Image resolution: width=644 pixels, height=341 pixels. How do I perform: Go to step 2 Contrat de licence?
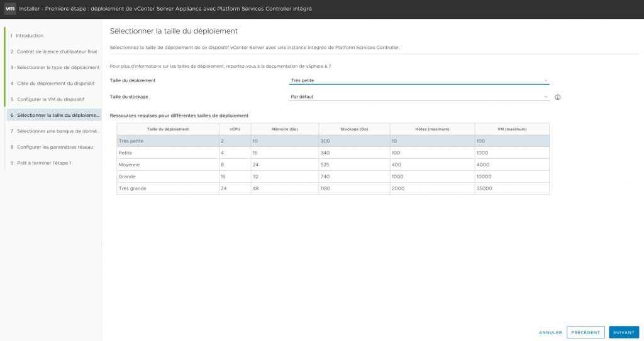click(54, 51)
